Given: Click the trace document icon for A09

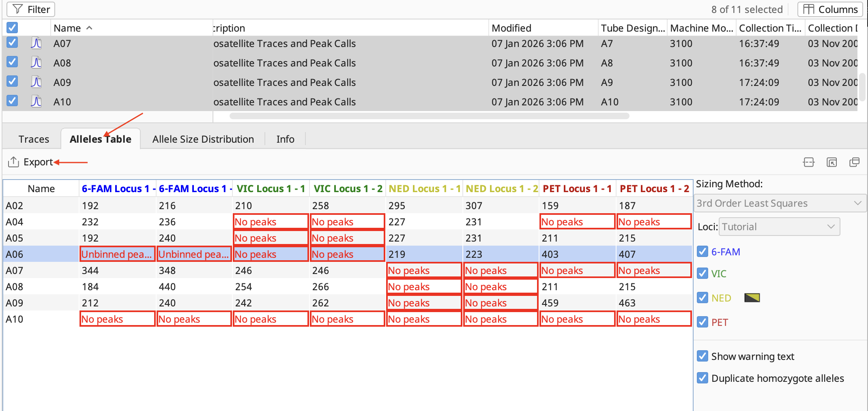Looking at the screenshot, I should tap(36, 82).
